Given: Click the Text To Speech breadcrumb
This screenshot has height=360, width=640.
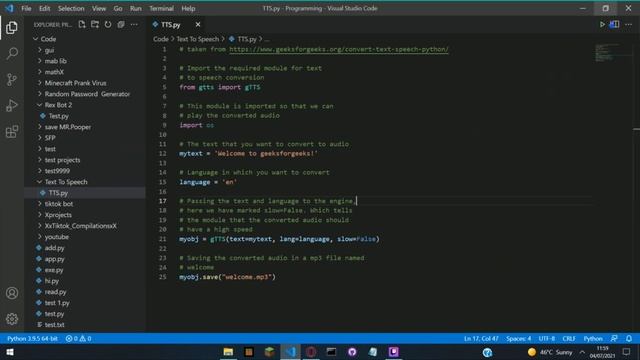Looking at the screenshot, I should 198,39.
